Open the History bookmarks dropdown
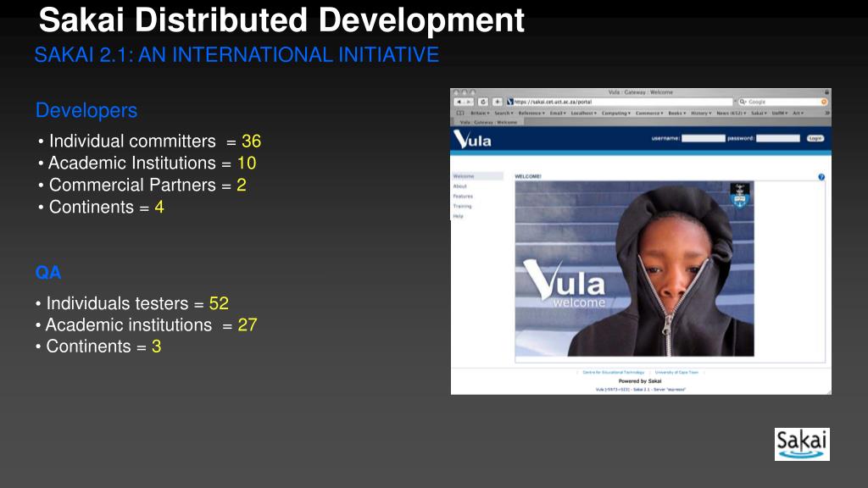This screenshot has width=868, height=488. tap(701, 113)
